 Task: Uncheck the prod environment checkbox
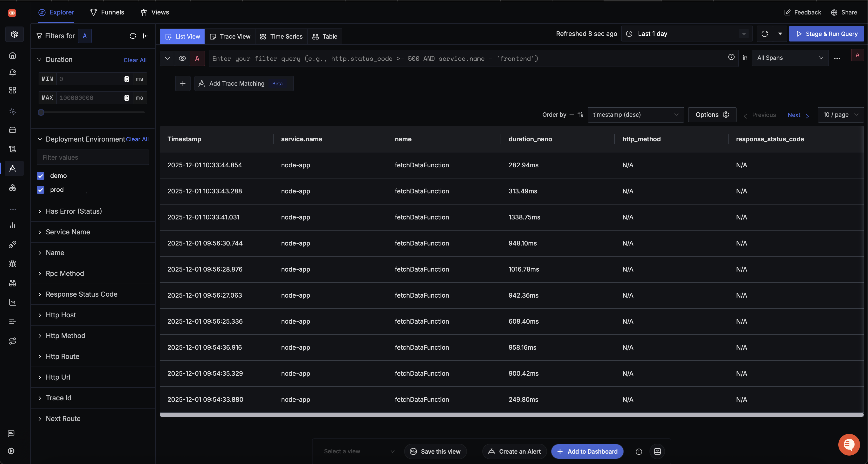pyautogui.click(x=41, y=190)
